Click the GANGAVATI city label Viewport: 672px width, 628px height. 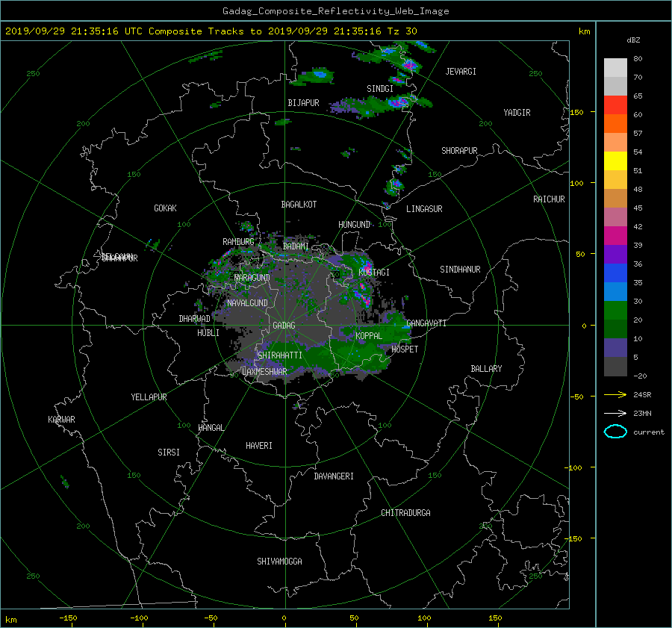point(426,323)
